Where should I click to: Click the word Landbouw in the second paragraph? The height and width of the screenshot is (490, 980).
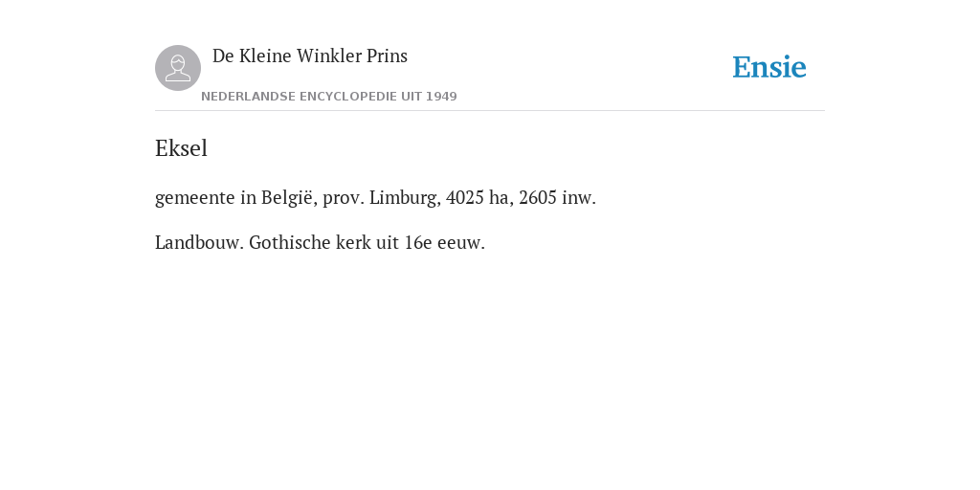click(199, 242)
